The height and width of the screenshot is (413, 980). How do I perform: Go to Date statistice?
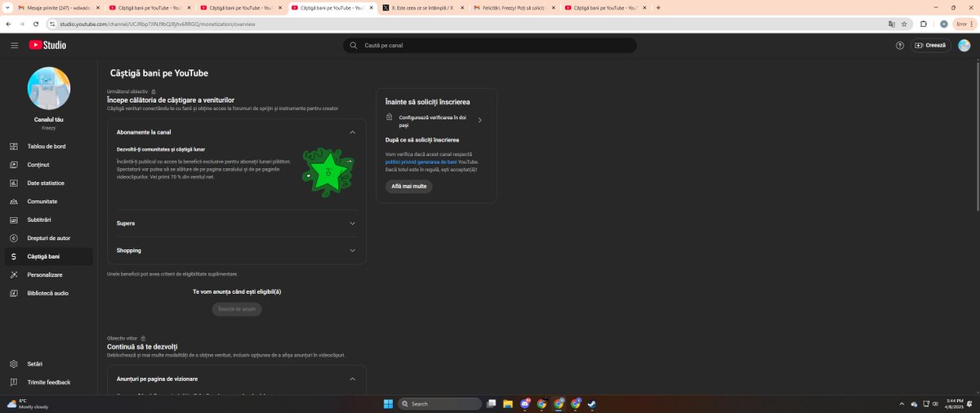(49, 183)
